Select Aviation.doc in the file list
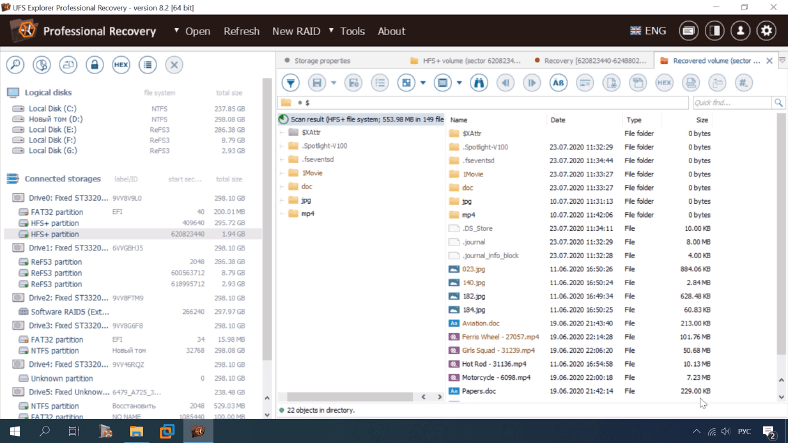Image resolution: width=788 pixels, height=443 pixels. (480, 323)
